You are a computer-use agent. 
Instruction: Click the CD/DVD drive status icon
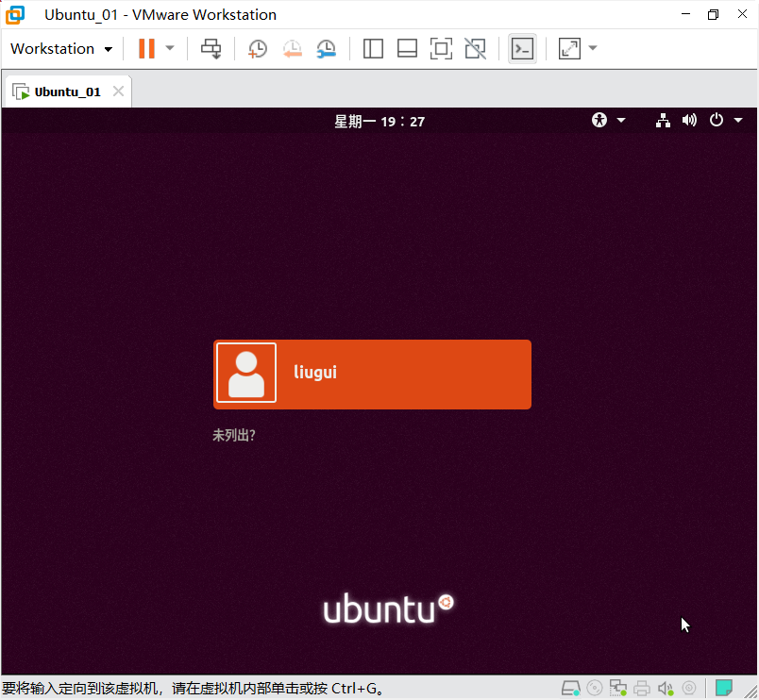pyautogui.click(x=595, y=688)
